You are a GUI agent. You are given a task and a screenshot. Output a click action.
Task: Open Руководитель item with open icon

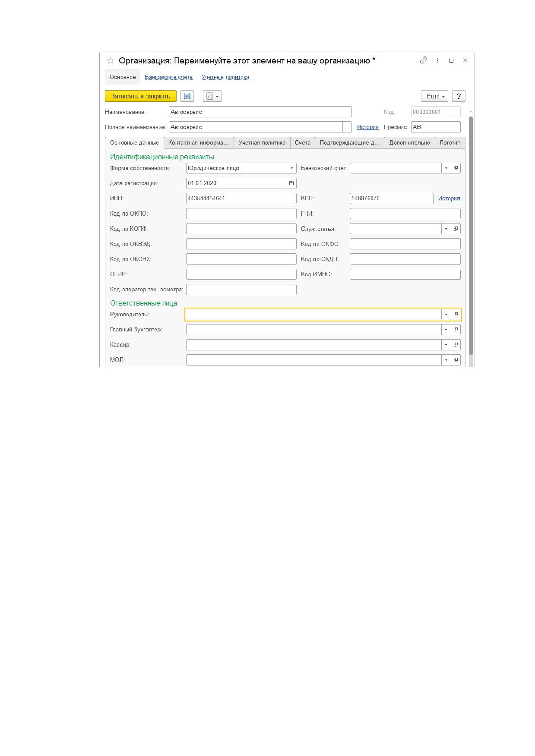tap(456, 315)
